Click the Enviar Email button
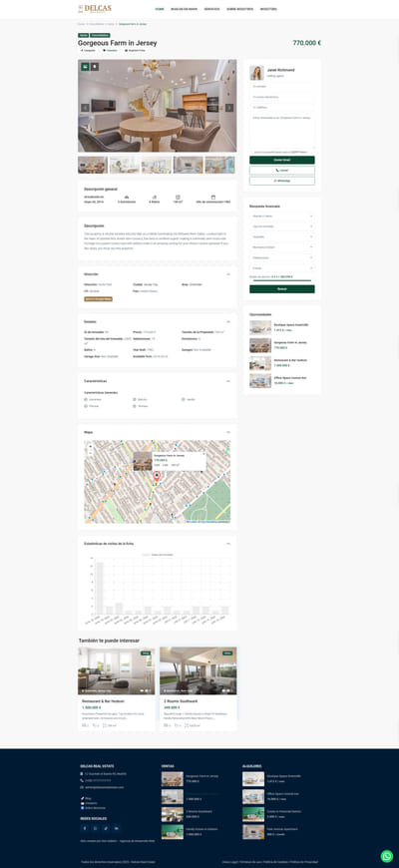This screenshot has width=399, height=868. click(282, 160)
